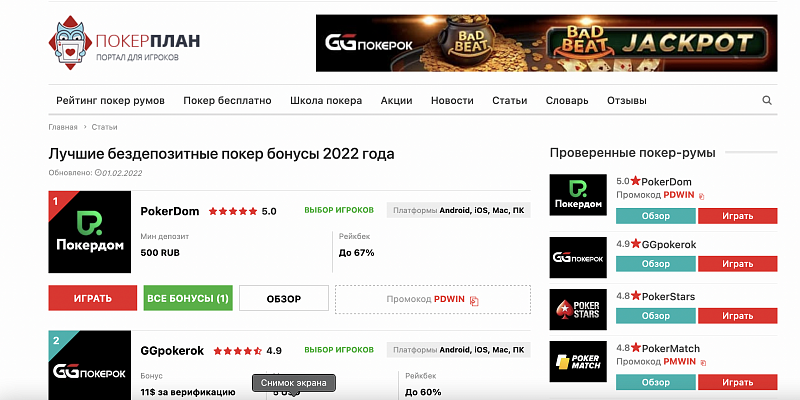Click the star rating of GGpokerok card
The image size is (800, 400).
point(237,351)
